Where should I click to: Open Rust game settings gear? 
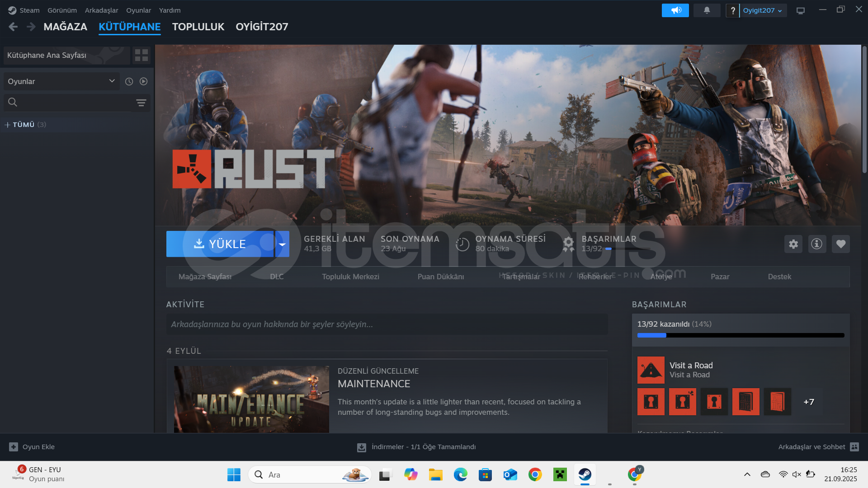pos(793,244)
